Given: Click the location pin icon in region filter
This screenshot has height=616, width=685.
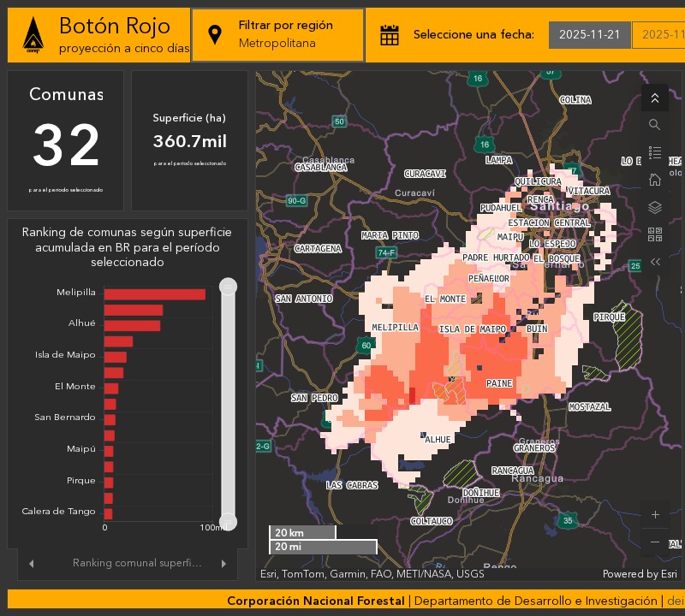Looking at the screenshot, I should [217, 34].
